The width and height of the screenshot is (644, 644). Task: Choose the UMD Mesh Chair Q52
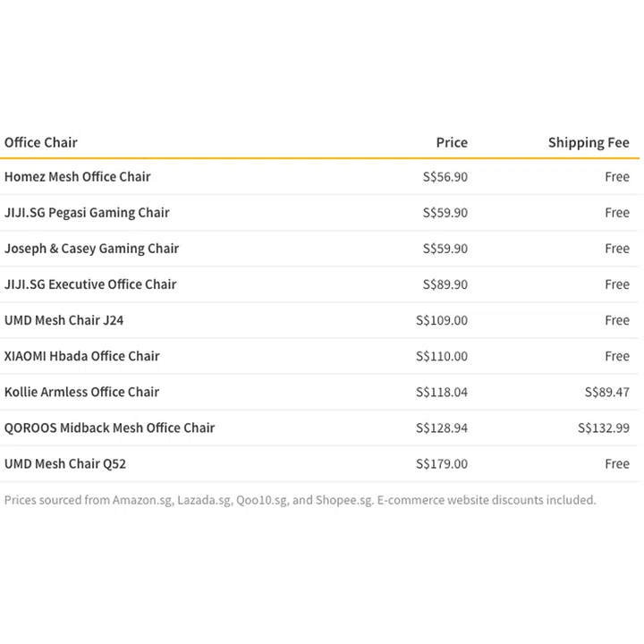coord(65,463)
